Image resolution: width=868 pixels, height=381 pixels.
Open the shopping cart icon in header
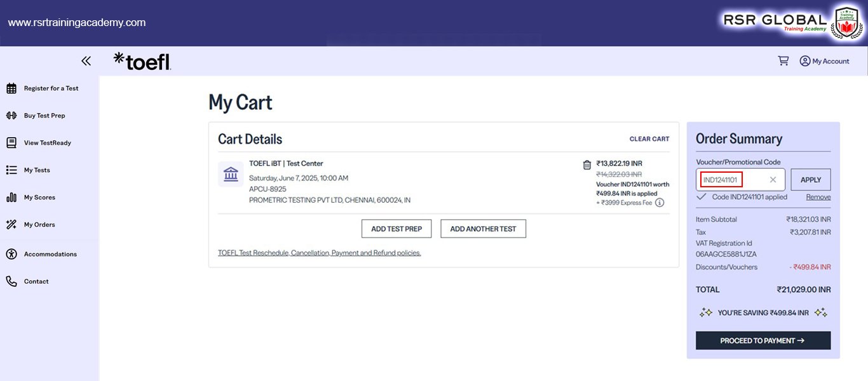tap(783, 61)
